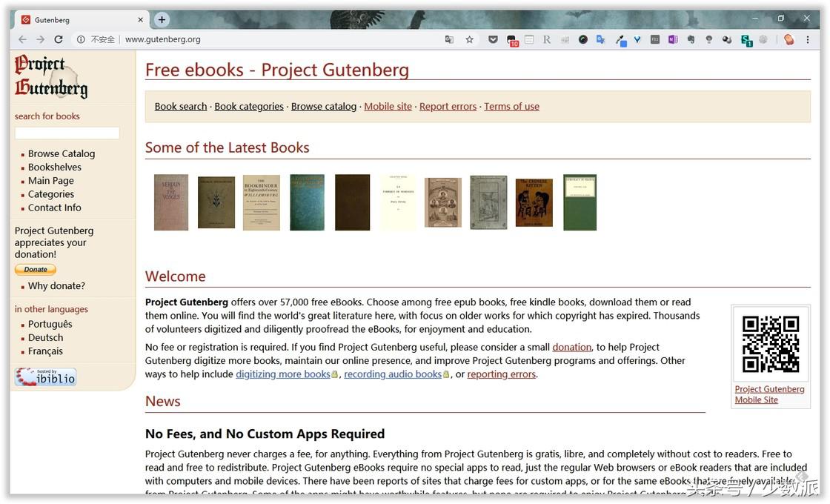Open Bookshelves in sidebar
Image resolution: width=830 pixels, height=504 pixels.
[55, 168]
